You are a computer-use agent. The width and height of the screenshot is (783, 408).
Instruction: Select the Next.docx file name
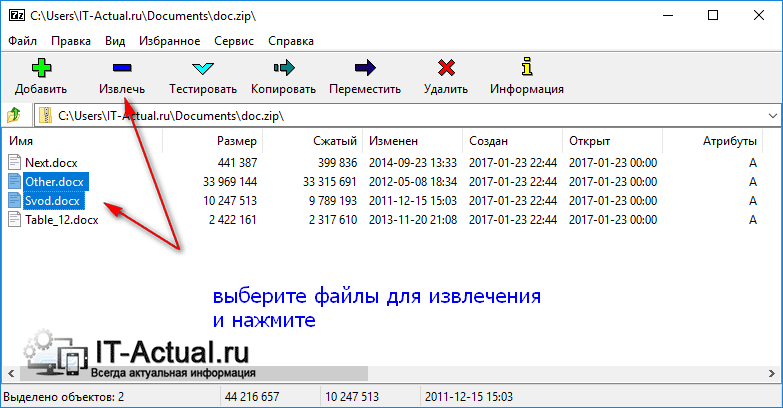(51, 163)
